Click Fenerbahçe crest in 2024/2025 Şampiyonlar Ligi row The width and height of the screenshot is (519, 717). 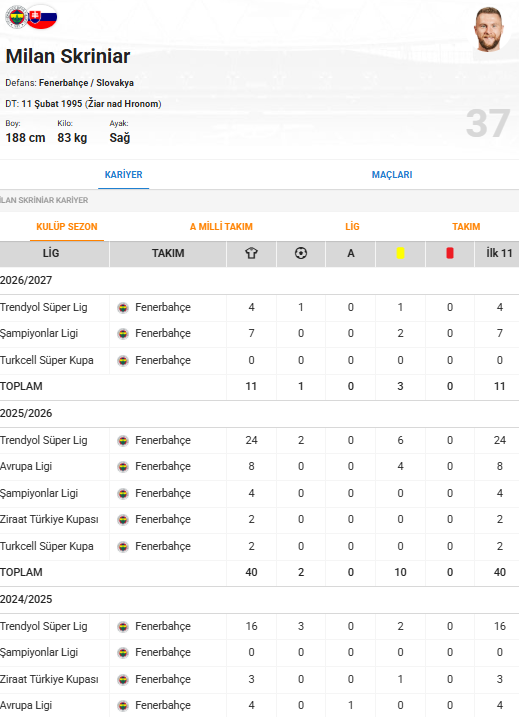click(x=123, y=653)
